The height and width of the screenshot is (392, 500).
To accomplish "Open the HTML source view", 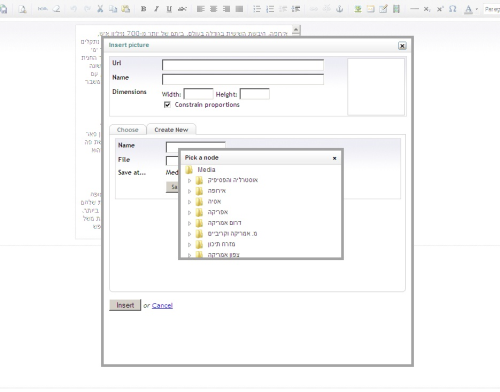I will tap(43, 9).
